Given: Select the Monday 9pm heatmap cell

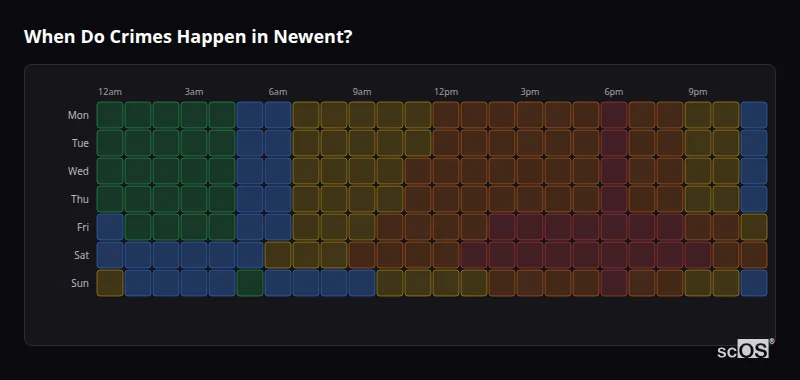Looking at the screenshot, I should pos(698,115).
